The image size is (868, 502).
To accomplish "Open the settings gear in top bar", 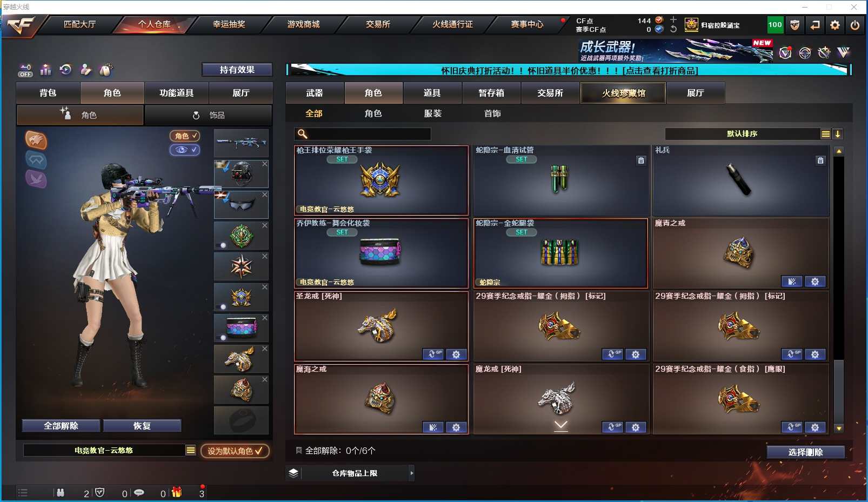I will 835,25.
